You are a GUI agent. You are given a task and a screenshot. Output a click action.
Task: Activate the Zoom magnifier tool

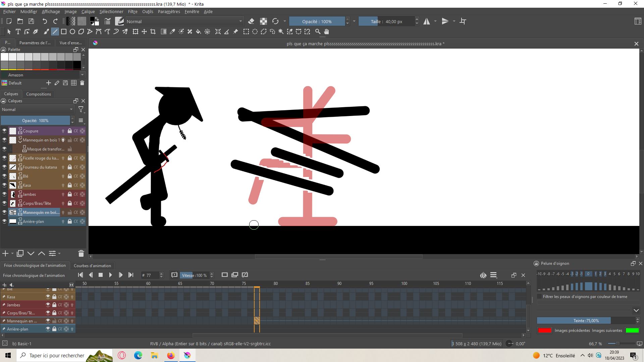click(x=318, y=32)
